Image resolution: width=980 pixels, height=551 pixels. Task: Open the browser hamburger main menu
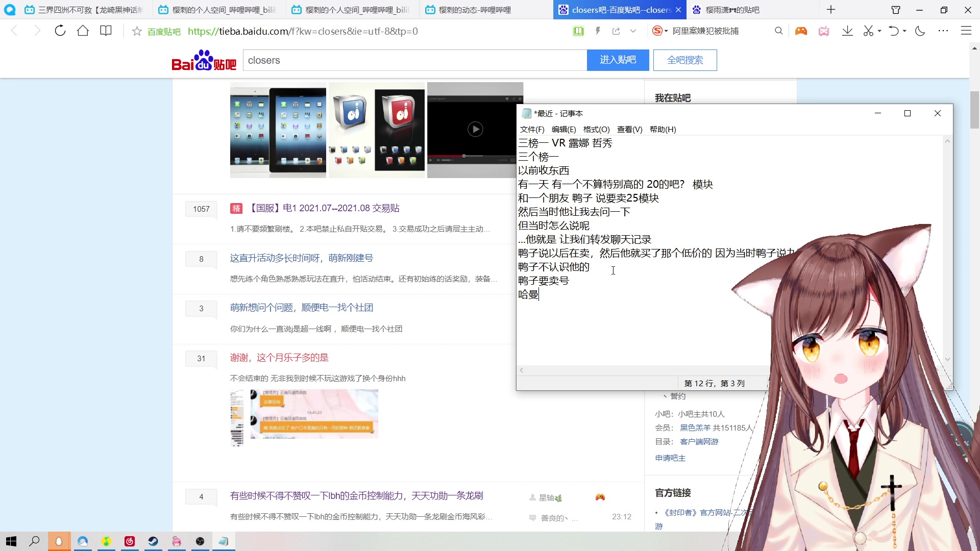point(966,31)
